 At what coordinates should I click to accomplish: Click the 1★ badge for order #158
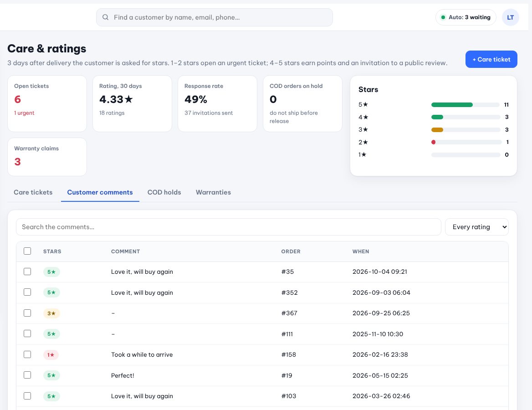[x=51, y=355]
